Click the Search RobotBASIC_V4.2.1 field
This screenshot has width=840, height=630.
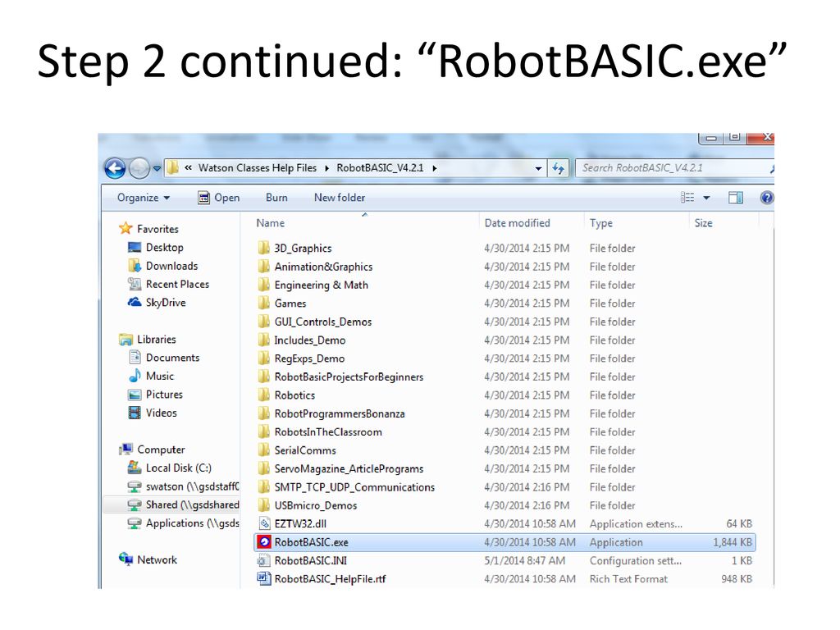click(674, 167)
